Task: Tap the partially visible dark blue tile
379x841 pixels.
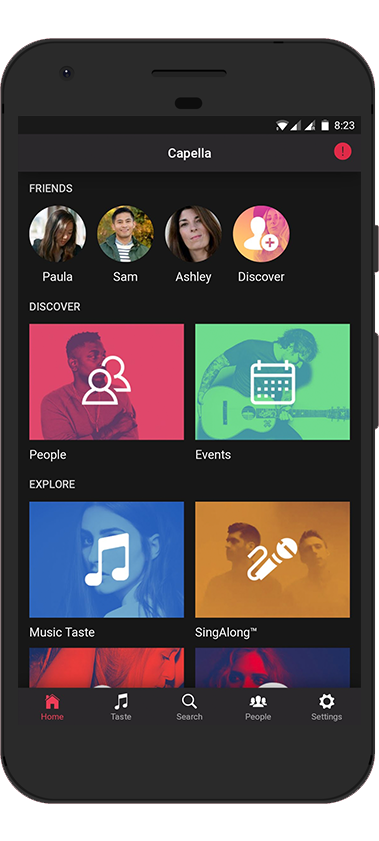Action: [272, 668]
